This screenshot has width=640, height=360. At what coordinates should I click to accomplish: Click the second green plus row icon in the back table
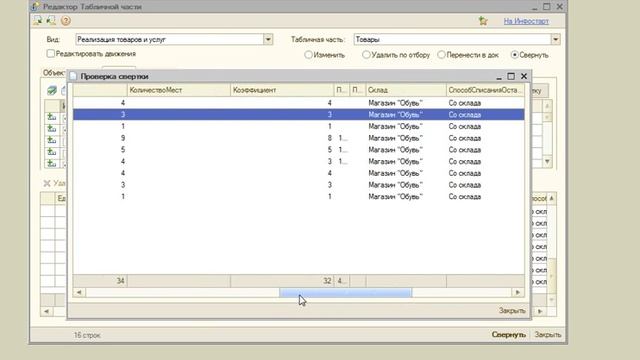[51, 129]
